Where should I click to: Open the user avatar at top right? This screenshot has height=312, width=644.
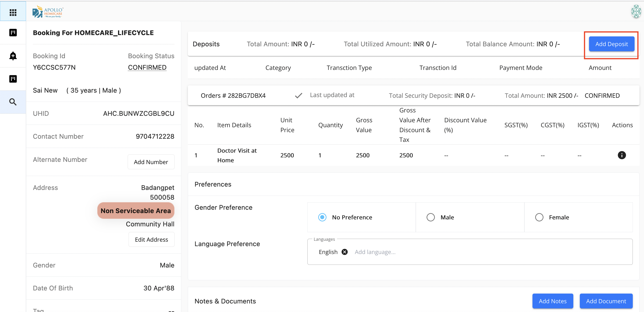(636, 11)
